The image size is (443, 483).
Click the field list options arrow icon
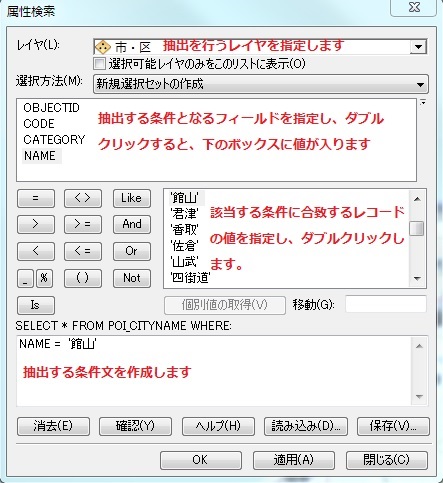(423, 102)
